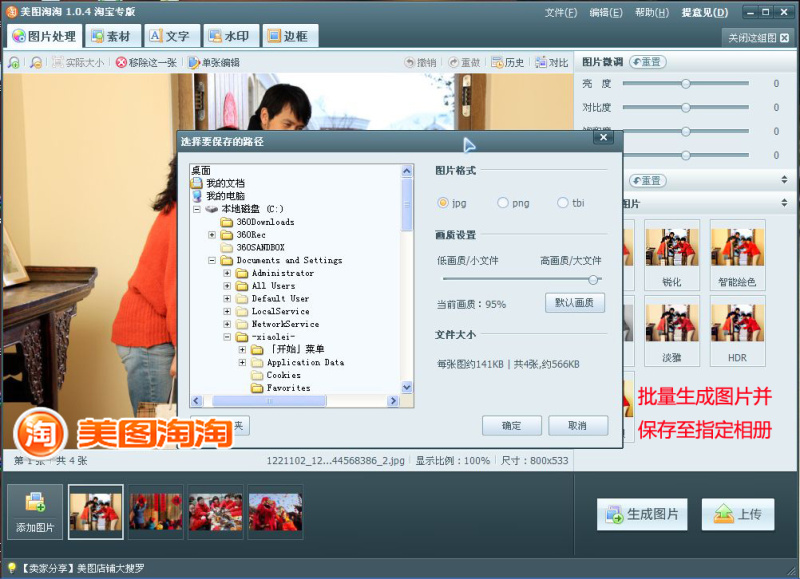Expand the LocalService folder node
Viewport: 800px width, 579px height.
tap(227, 311)
